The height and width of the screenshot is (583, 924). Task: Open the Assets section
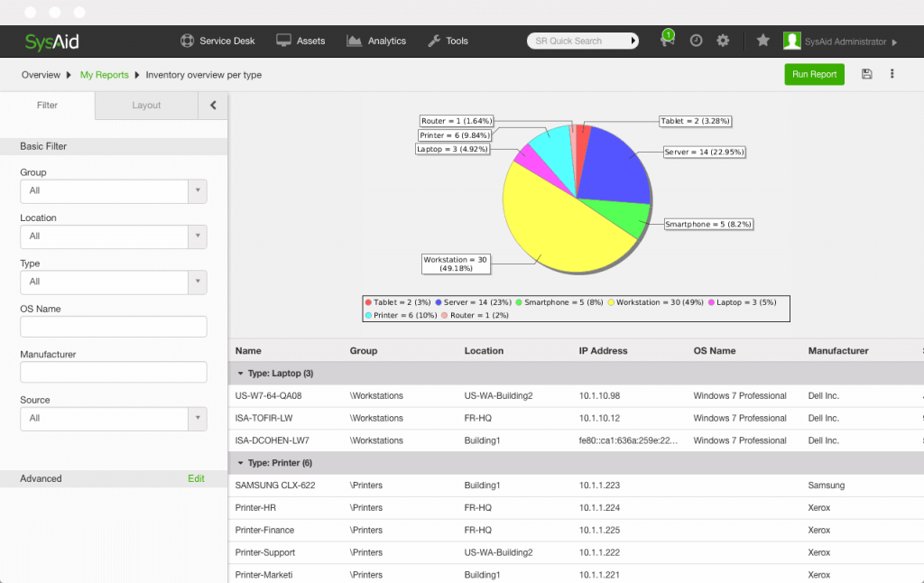[x=301, y=41]
